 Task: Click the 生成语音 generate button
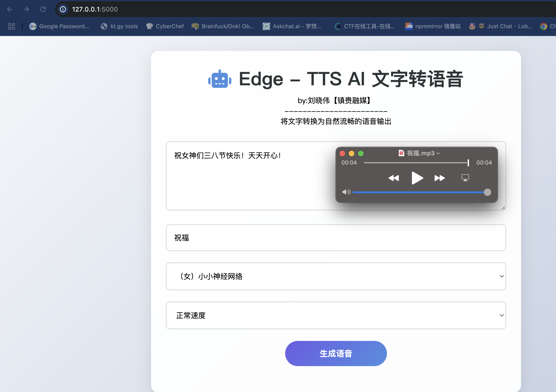pos(336,354)
